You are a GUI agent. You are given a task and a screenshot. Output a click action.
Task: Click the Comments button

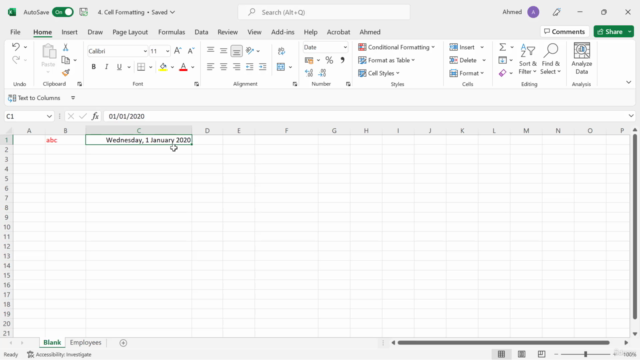tap(564, 31)
